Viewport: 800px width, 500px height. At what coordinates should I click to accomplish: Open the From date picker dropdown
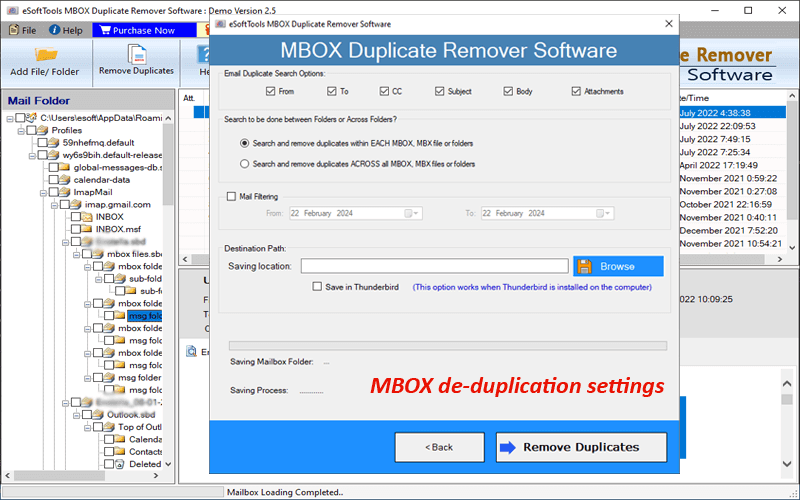(x=412, y=213)
